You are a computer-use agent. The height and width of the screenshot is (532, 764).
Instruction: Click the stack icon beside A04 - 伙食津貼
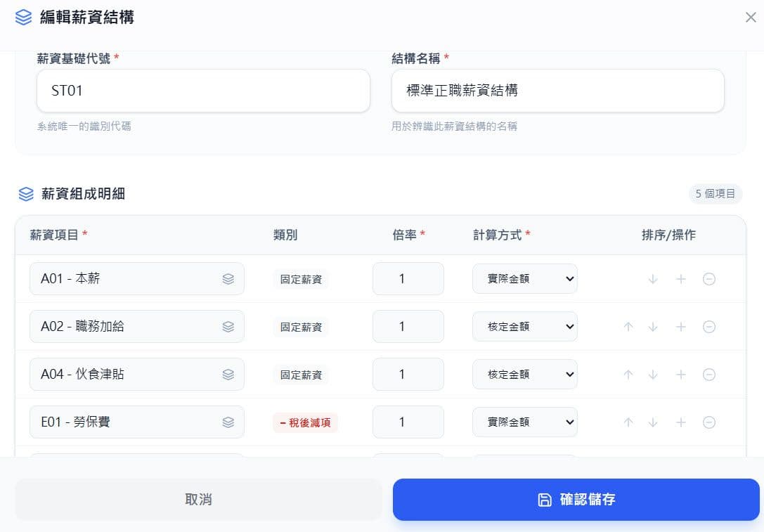point(228,374)
